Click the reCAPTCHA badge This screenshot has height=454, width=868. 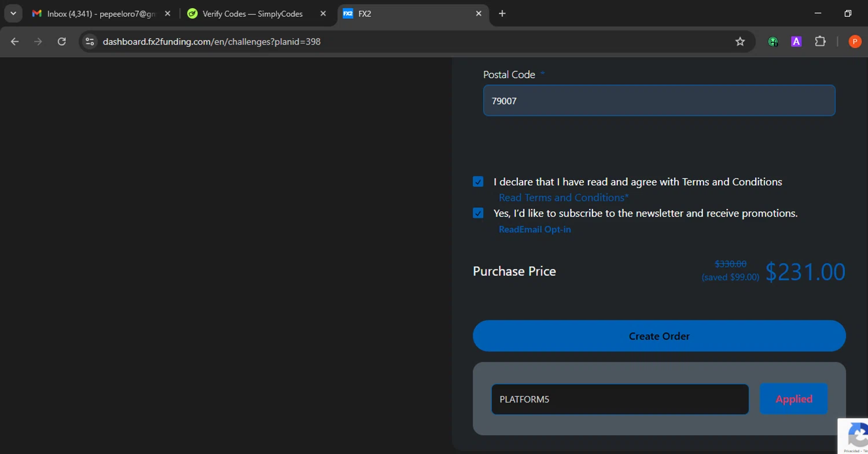[x=853, y=435]
